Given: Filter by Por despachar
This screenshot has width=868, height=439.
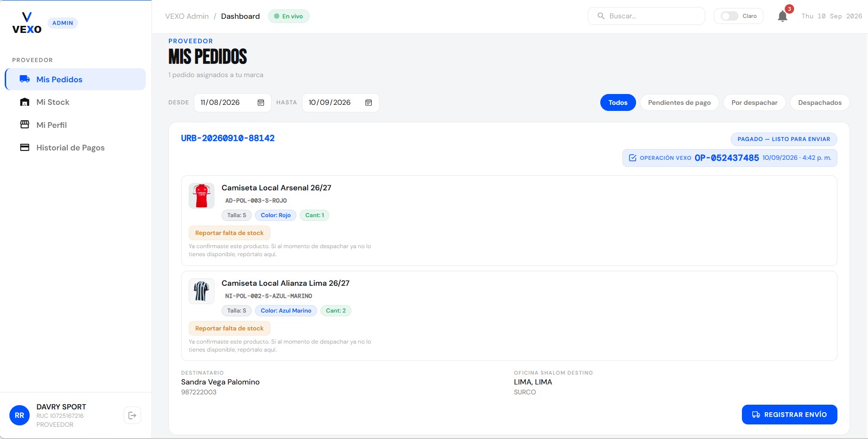Looking at the screenshot, I should (x=754, y=102).
